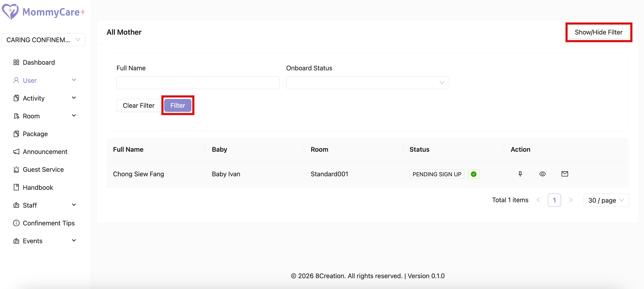
Task: Toggle view eye icon for Chong Siew Fang
Action: coord(542,174)
